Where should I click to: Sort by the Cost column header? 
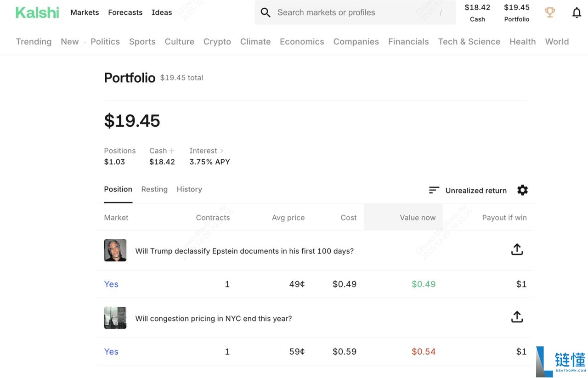tap(349, 218)
